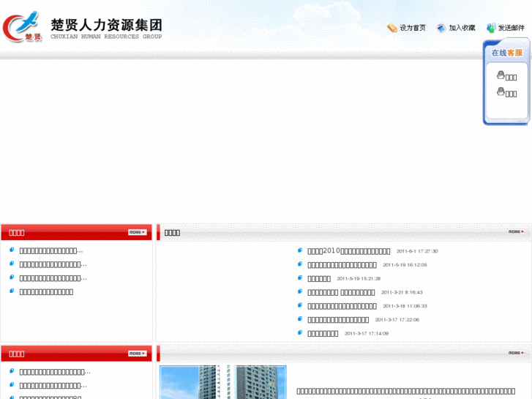This screenshot has width=532, height=399.
Task: Contact the first QQ agent in 在线客服
Action: click(x=507, y=75)
